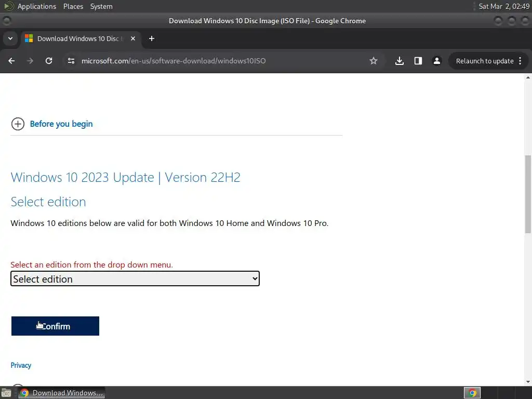Open Chrome three-dot menu

(x=520, y=61)
